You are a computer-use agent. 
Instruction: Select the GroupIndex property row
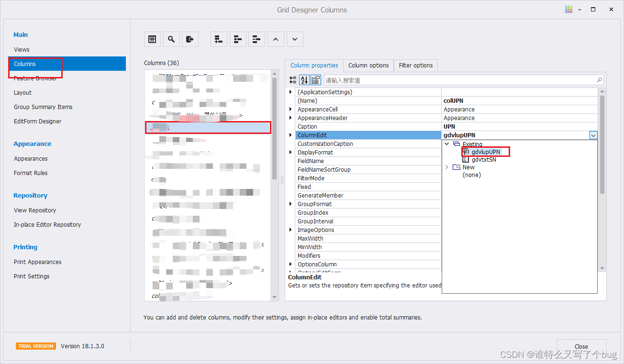[368, 213]
